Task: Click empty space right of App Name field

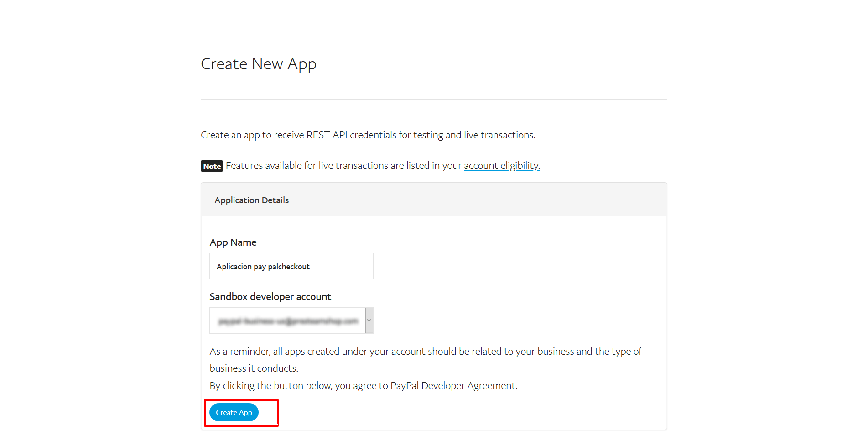Action: click(502, 266)
